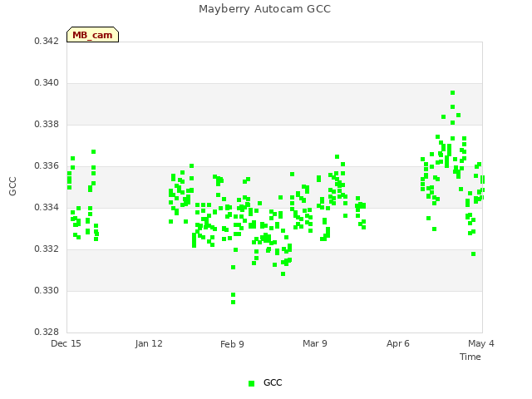Click the May 4 x-axis label
Screen dimensions: 532x399
(481, 343)
